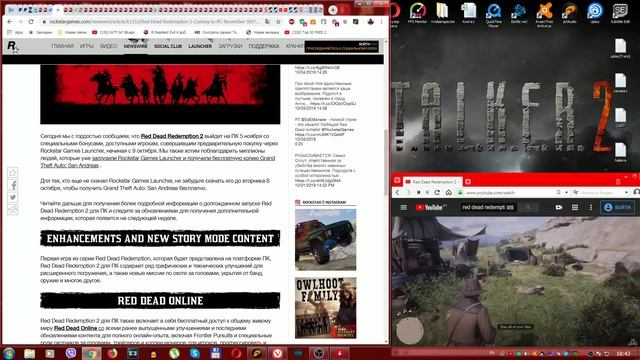The height and width of the screenshot is (360, 640).
Task: Follow the Red Dead Redemption 2 link in article
Action: pos(172,136)
